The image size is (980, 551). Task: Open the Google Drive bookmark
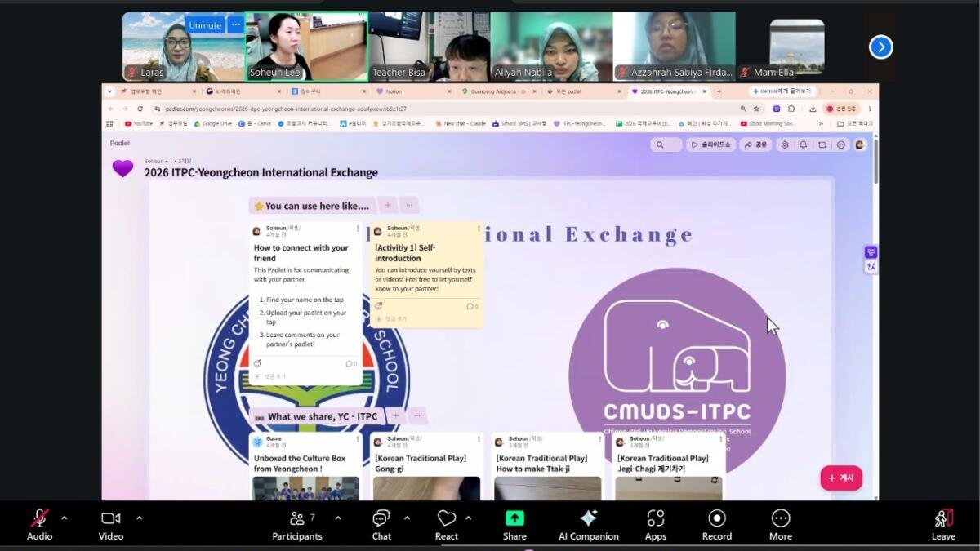(x=212, y=123)
